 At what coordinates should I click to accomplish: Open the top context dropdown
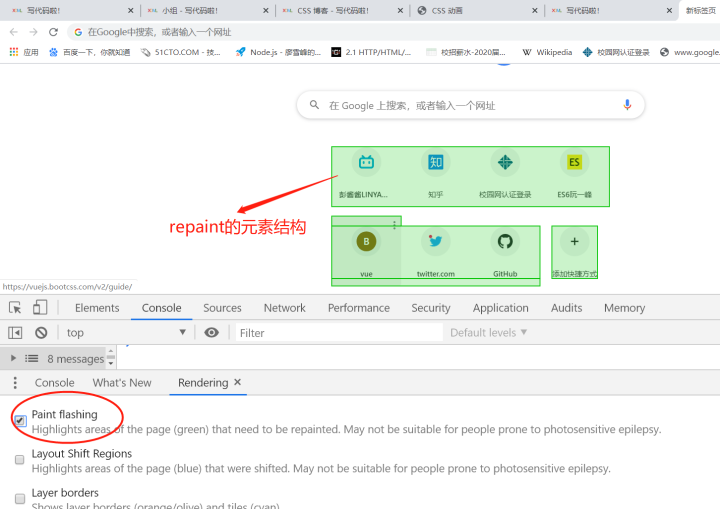pos(125,333)
